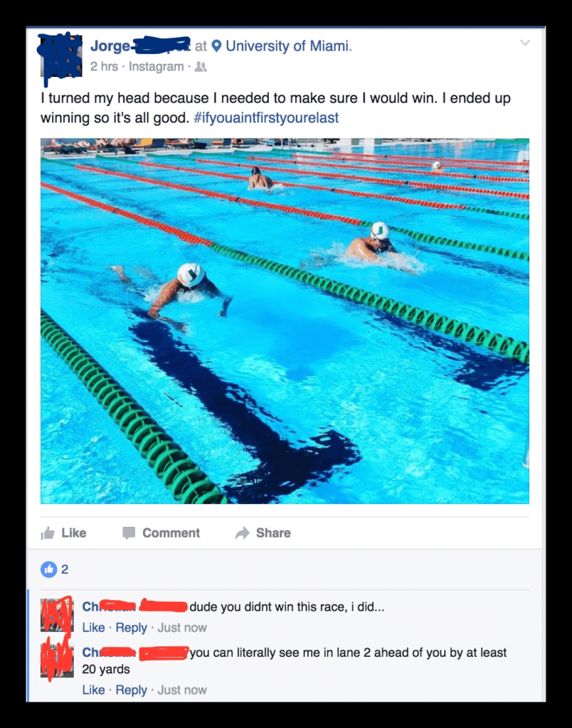Viewport: 572px width, 728px height.
Task: Click the location pin icon before University of Miami
Action: (x=216, y=46)
